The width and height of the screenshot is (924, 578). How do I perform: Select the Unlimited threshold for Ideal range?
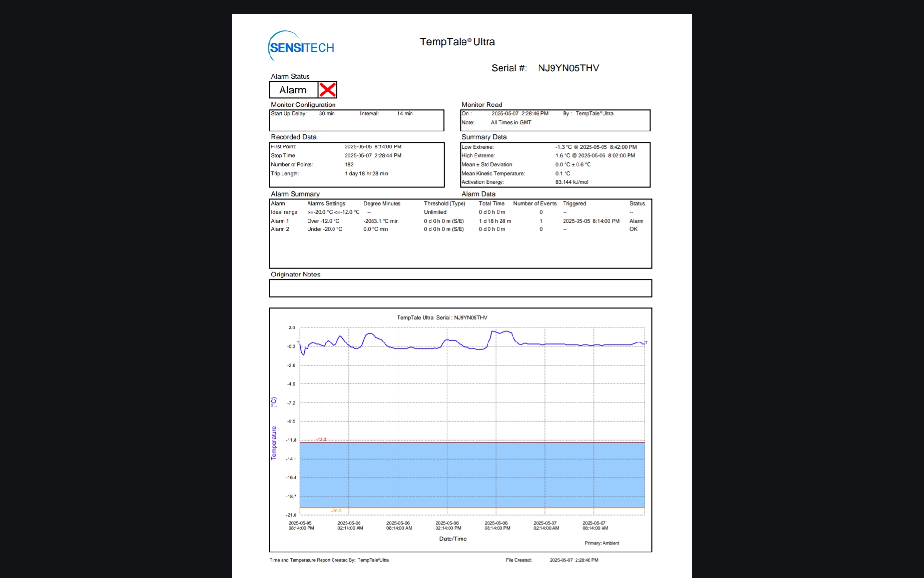click(435, 212)
